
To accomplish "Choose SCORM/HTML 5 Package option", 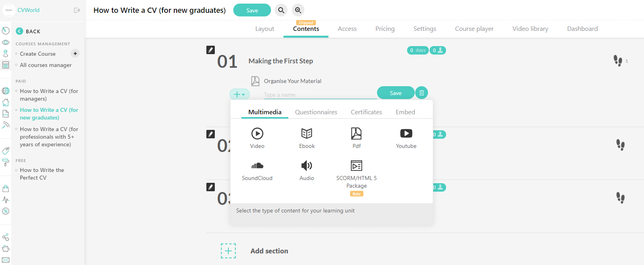I will click(x=357, y=166).
